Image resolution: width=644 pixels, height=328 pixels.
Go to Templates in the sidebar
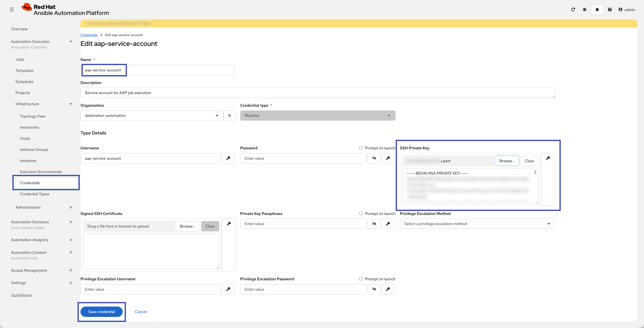(24, 71)
